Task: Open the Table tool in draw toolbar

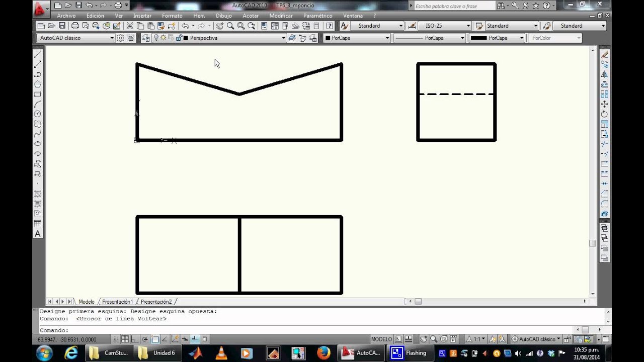Action: click(x=38, y=224)
